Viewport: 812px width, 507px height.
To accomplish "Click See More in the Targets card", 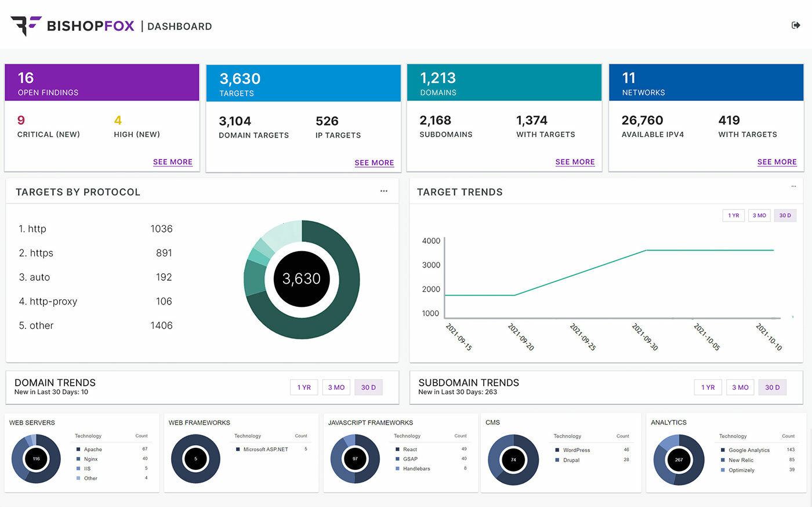I will pos(374,163).
